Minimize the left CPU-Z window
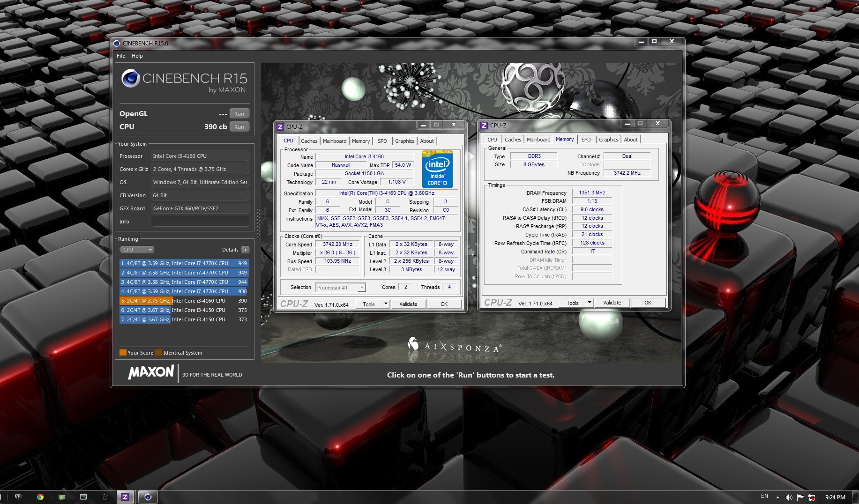Screen dimensions: 859x504 pos(423,125)
